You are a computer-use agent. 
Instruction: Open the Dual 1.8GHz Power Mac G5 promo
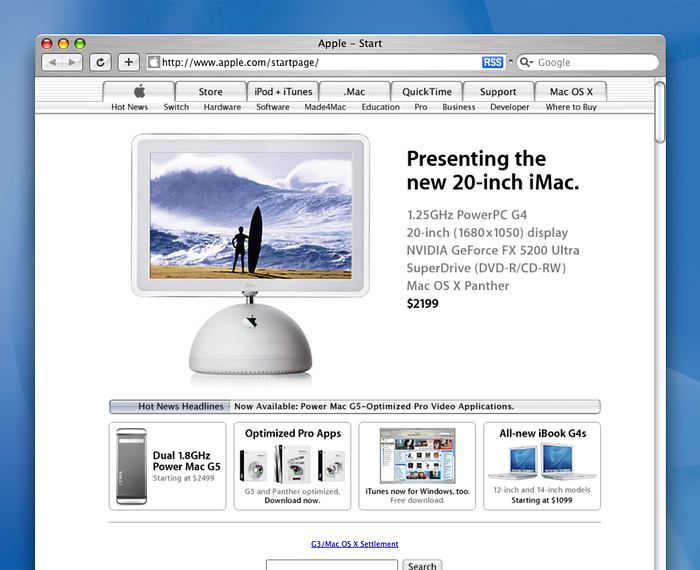point(167,466)
